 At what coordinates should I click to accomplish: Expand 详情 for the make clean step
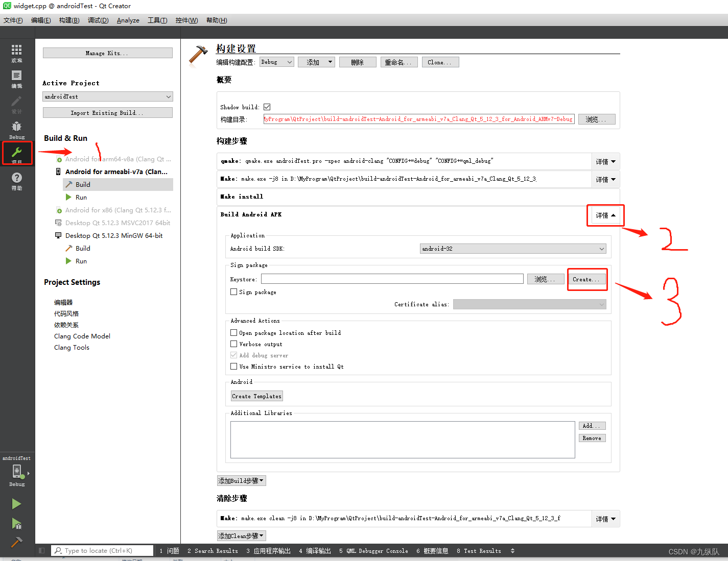[x=605, y=519]
